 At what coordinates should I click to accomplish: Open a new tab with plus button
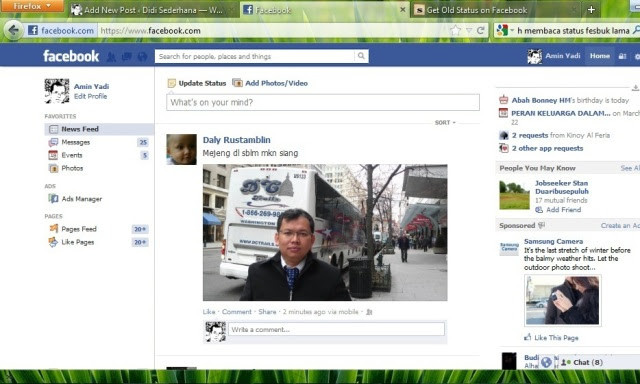[591, 9]
